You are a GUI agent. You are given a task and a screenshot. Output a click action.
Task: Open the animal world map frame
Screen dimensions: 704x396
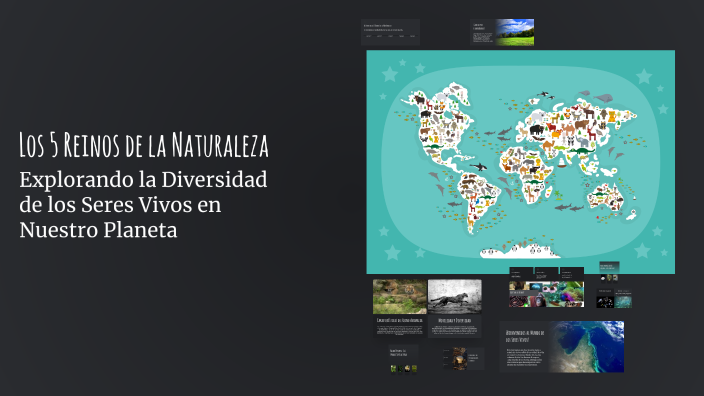coord(520,162)
